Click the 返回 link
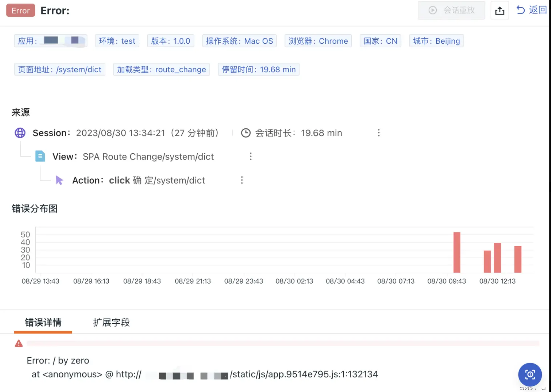551x392 pixels. 538,10
